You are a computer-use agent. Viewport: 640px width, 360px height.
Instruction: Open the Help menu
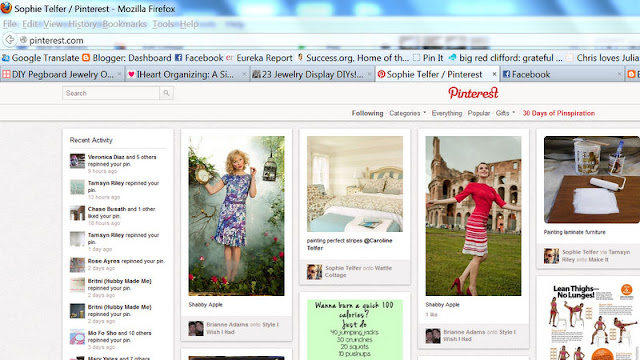click(x=189, y=24)
